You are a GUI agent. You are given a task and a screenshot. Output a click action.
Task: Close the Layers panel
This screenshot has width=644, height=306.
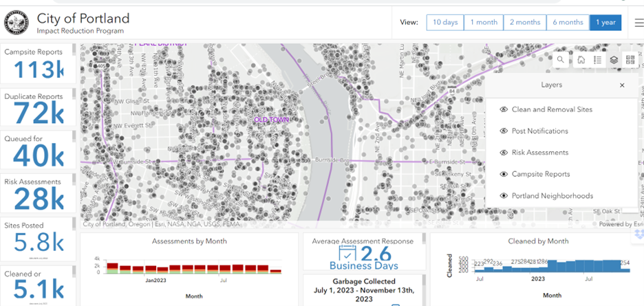point(622,85)
